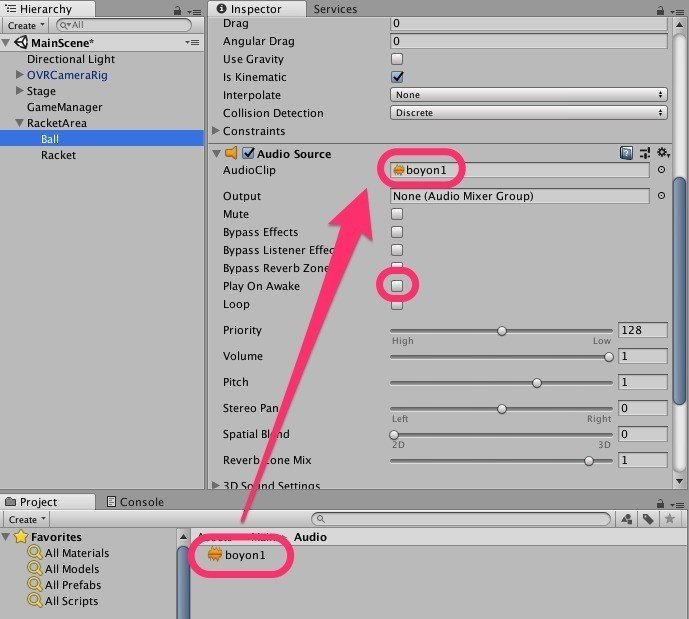Viewport: 689px width, 619px height.
Task: Expand the OVRCameraRig object
Action: click(x=19, y=74)
